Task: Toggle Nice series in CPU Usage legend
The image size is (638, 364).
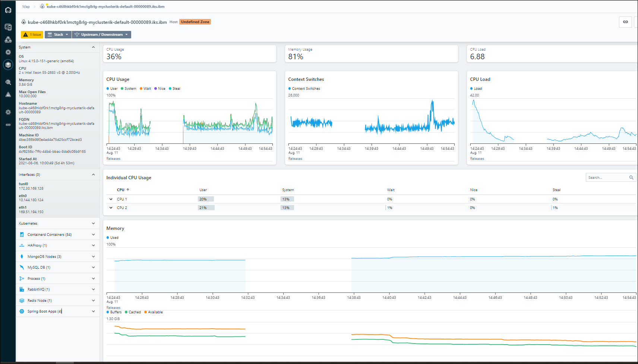Action: 160,89
